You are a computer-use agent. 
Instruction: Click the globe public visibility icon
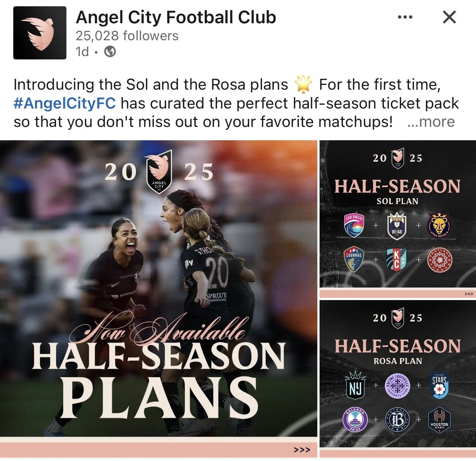[x=110, y=52]
